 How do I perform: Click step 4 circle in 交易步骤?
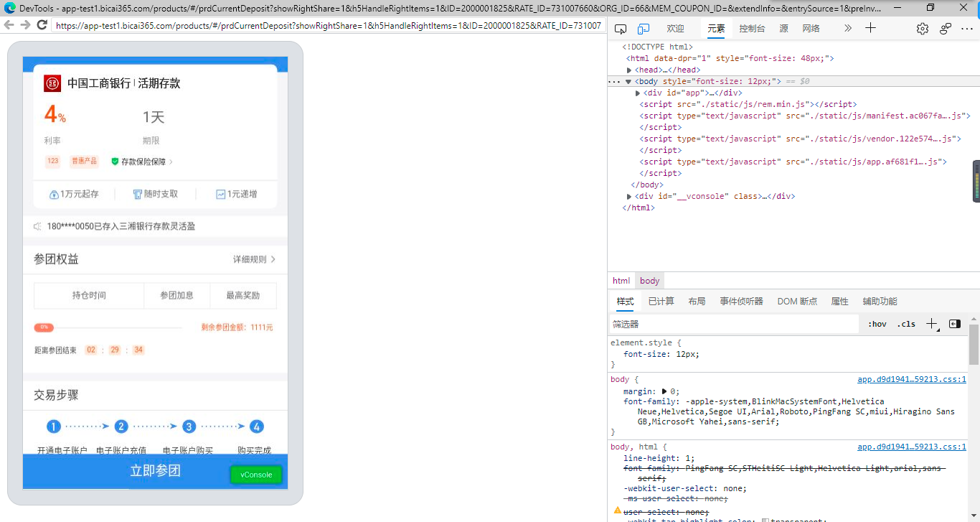pyautogui.click(x=257, y=427)
